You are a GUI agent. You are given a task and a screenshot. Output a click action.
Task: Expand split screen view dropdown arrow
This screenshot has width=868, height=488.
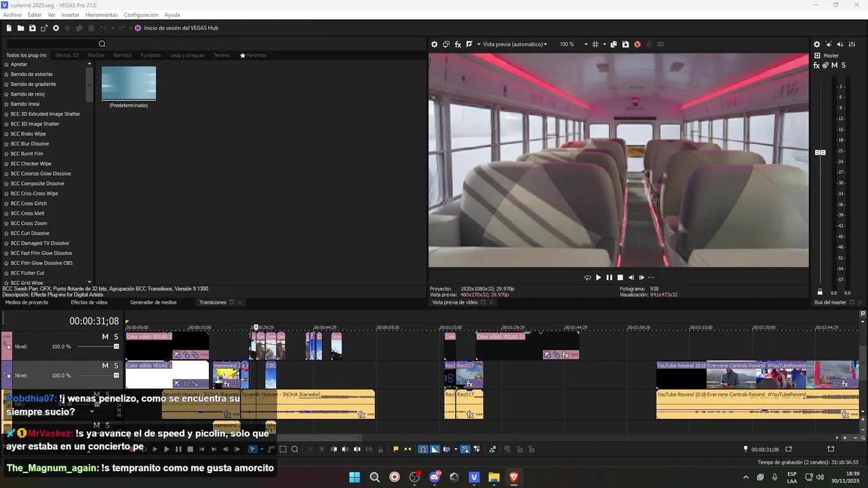(x=478, y=45)
